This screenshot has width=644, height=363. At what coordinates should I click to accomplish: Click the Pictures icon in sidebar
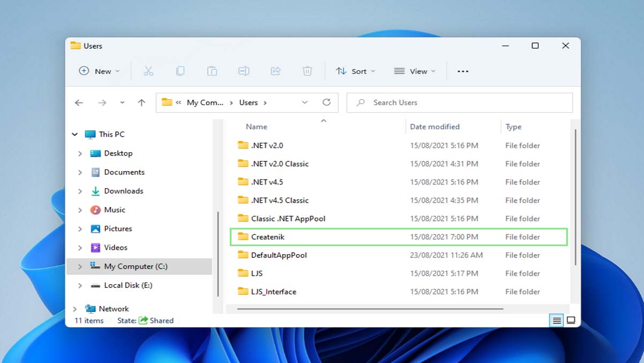click(95, 228)
